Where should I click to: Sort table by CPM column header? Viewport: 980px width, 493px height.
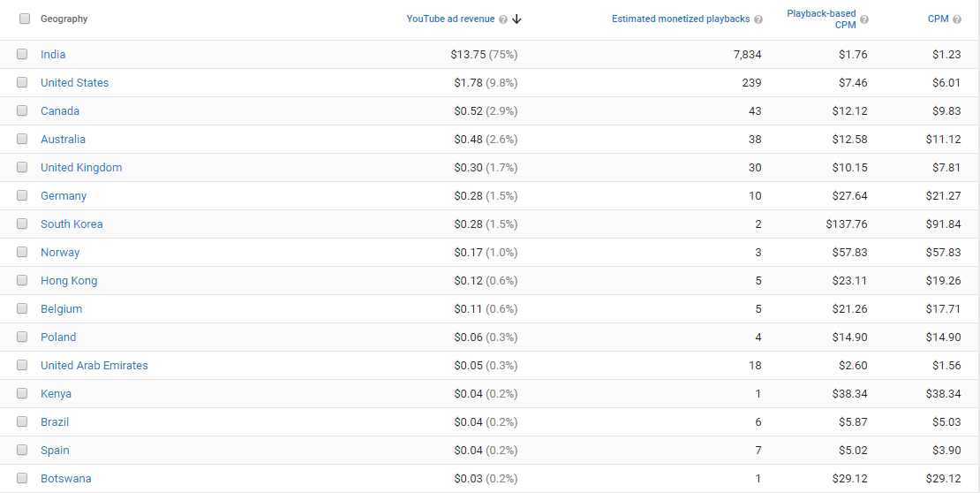tap(938, 19)
